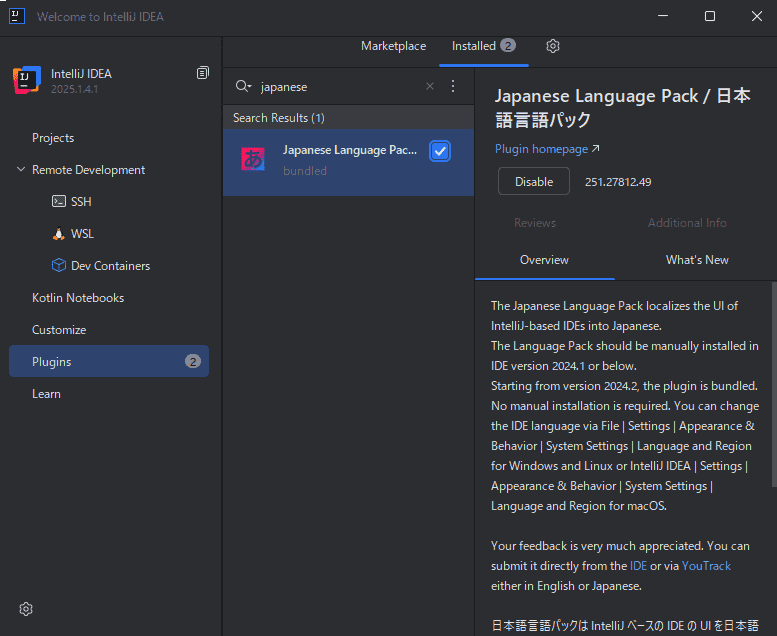This screenshot has height=636, width=777.
Task: Click the Japanese Language Pack plugin icon
Action: pos(253,159)
